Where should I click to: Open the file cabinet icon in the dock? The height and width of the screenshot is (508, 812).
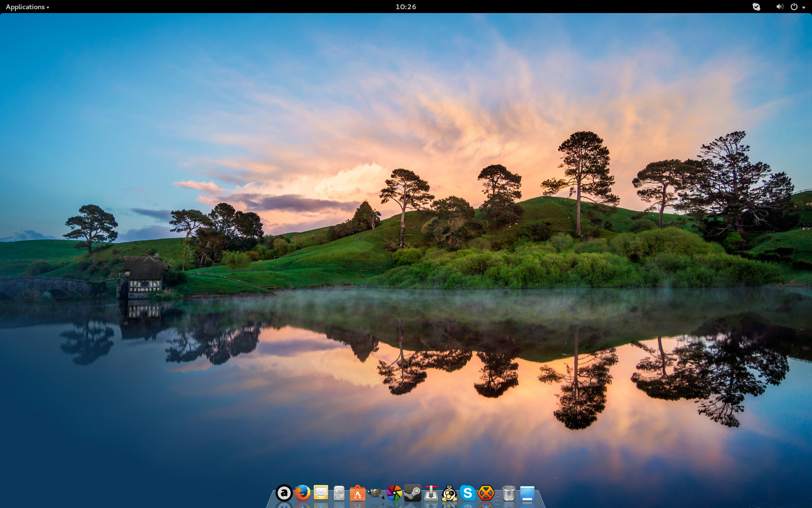point(339,493)
